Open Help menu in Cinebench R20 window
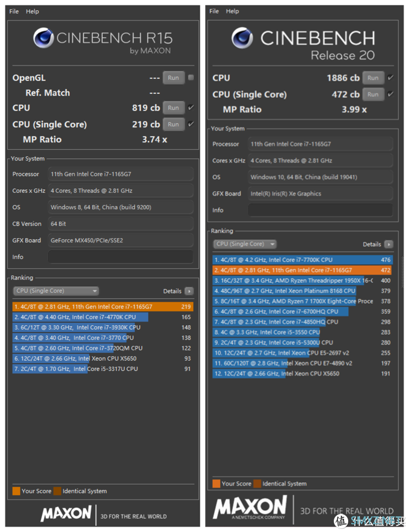409x532 pixels. click(233, 11)
